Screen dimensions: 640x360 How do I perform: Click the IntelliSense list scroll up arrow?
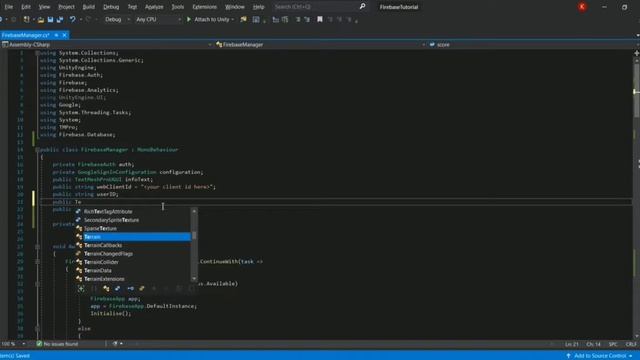click(194, 211)
